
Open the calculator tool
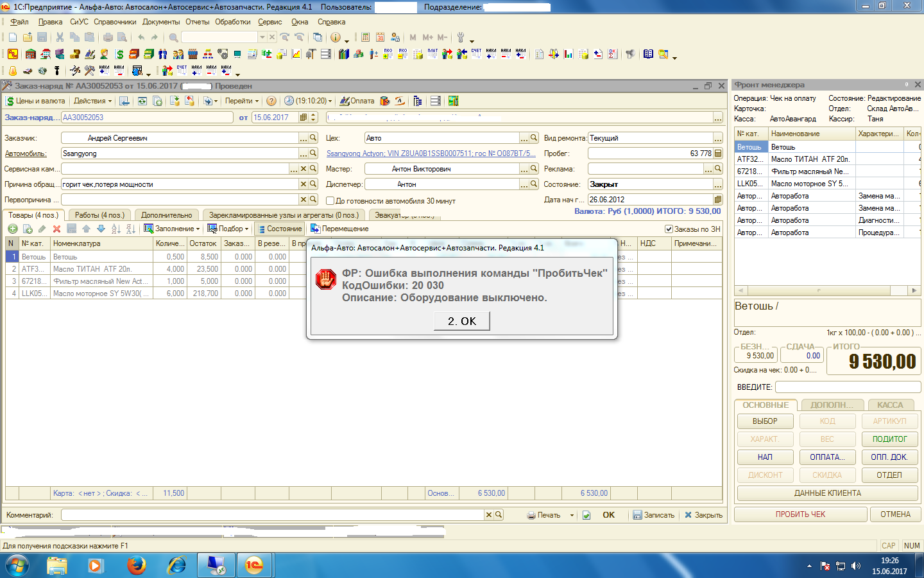point(365,37)
